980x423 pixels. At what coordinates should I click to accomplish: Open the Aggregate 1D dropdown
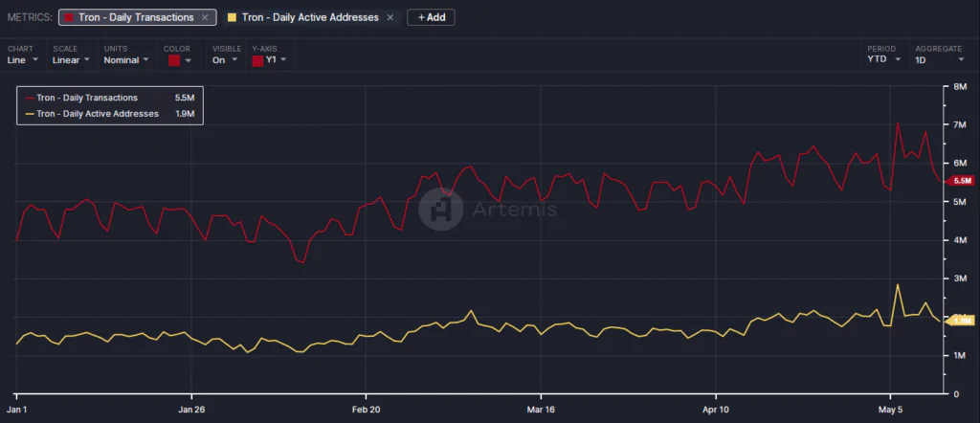940,59
